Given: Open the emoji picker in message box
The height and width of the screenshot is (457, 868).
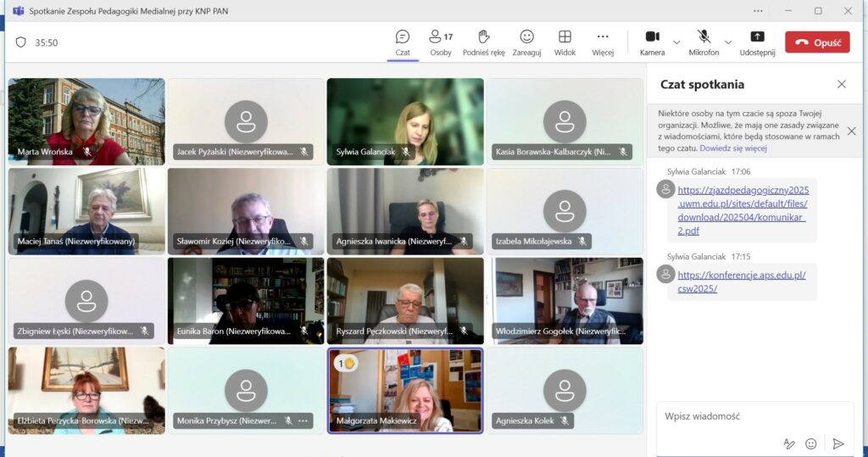Looking at the screenshot, I should coord(811,443).
